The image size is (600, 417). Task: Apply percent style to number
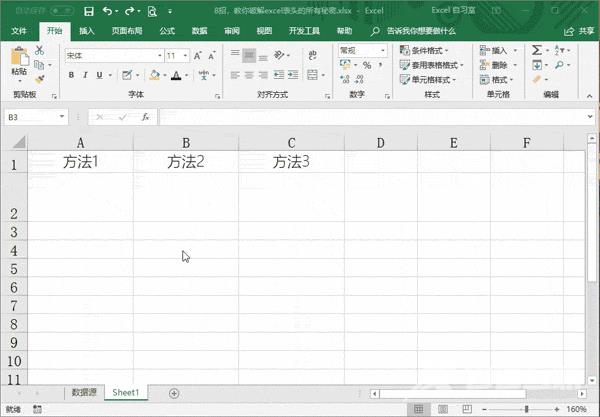pos(367,65)
